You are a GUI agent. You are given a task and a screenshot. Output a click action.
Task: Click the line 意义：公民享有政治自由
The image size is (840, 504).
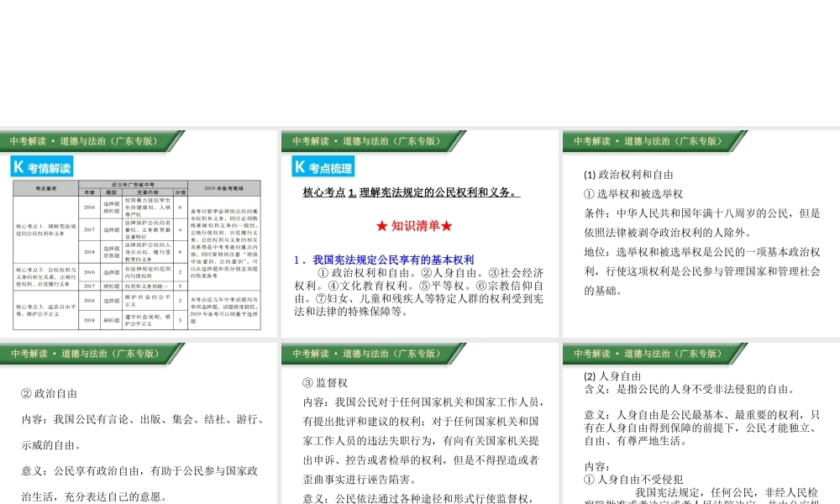pos(139,470)
